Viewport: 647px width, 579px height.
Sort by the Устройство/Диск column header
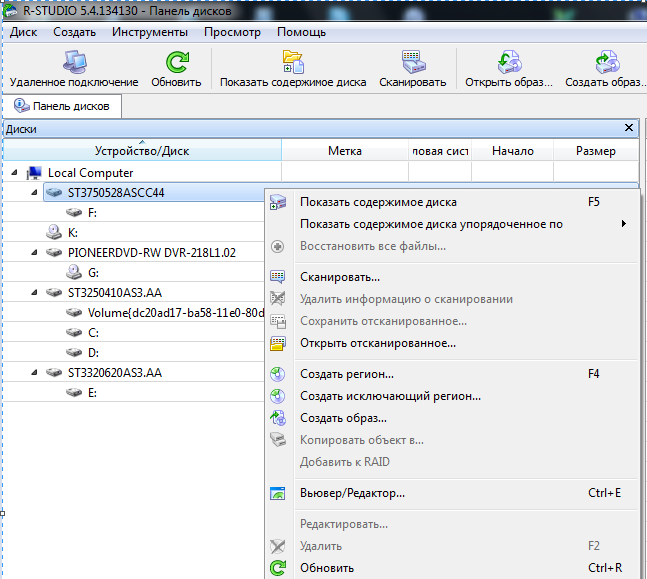click(x=142, y=150)
